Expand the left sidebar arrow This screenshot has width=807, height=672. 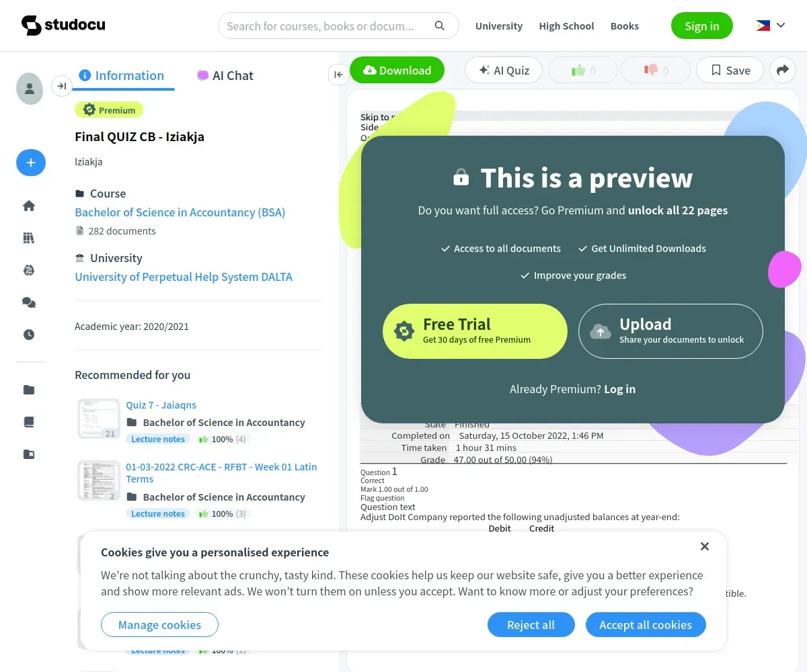pyautogui.click(x=62, y=85)
